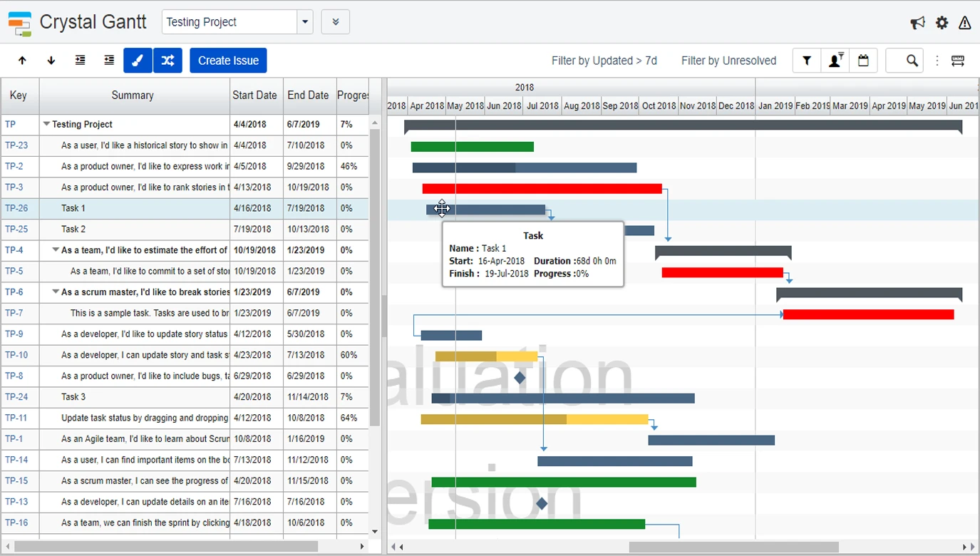Viewport: 980px width, 556px height.
Task: Collapse the TP-4 estimate effort story
Action: (x=56, y=250)
